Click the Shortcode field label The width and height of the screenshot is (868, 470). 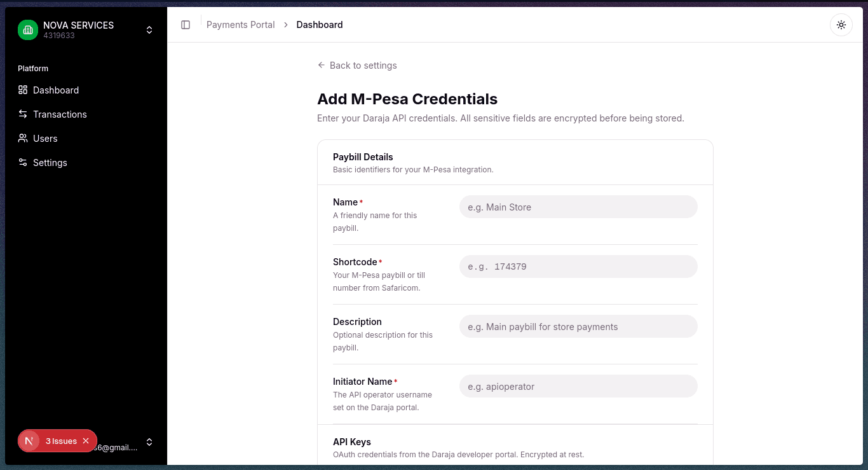pos(355,262)
